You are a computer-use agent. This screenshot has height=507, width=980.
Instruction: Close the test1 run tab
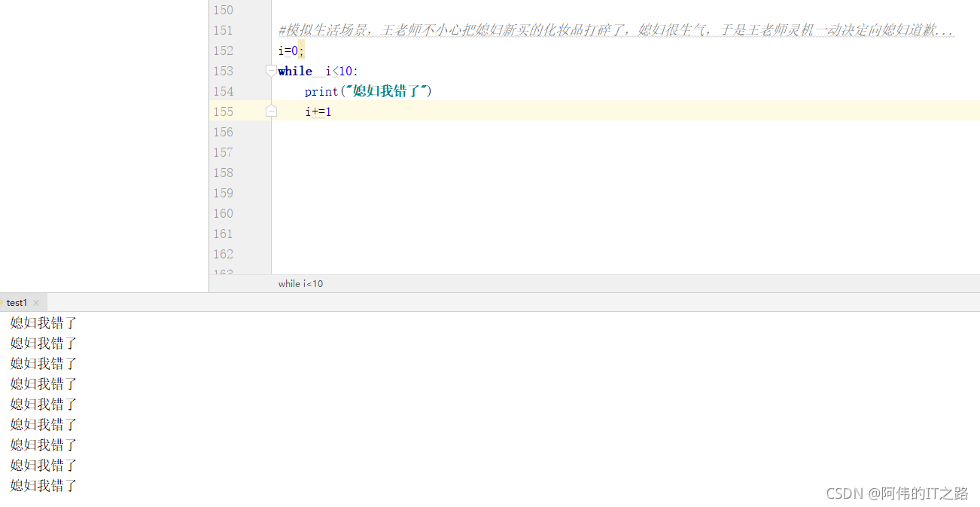[x=36, y=303]
